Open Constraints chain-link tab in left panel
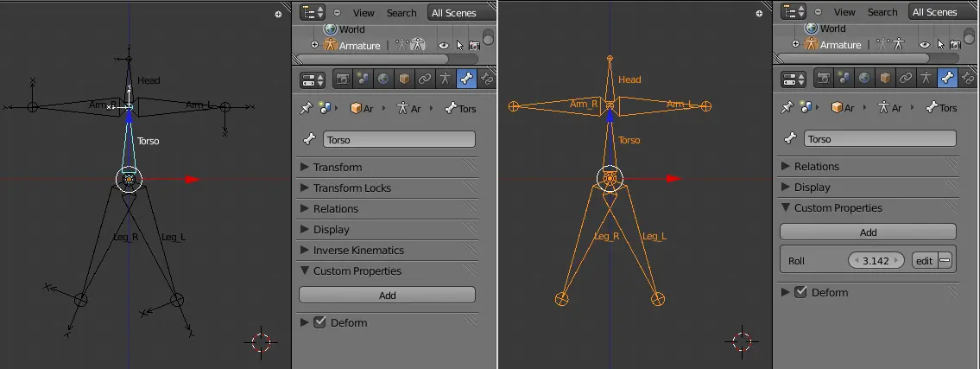This screenshot has height=369, width=980. [425, 80]
